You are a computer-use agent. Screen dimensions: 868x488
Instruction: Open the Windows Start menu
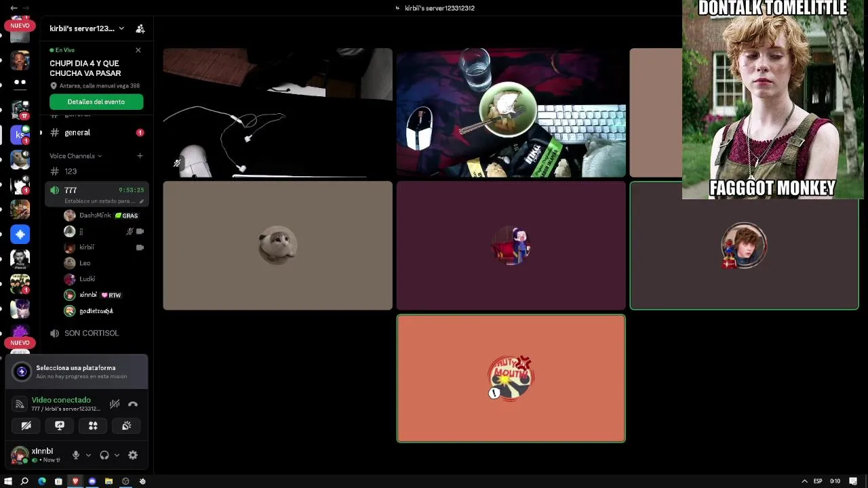pos(8,481)
